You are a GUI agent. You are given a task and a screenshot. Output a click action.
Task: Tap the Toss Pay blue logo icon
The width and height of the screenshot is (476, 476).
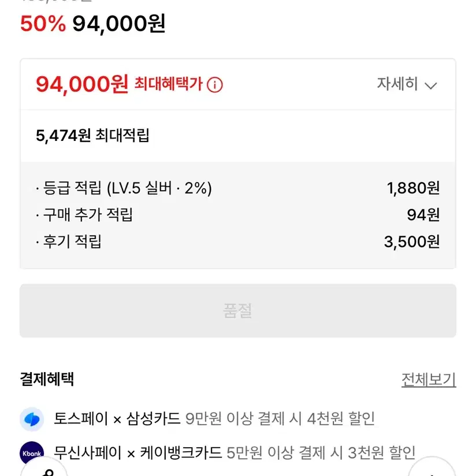click(32, 419)
